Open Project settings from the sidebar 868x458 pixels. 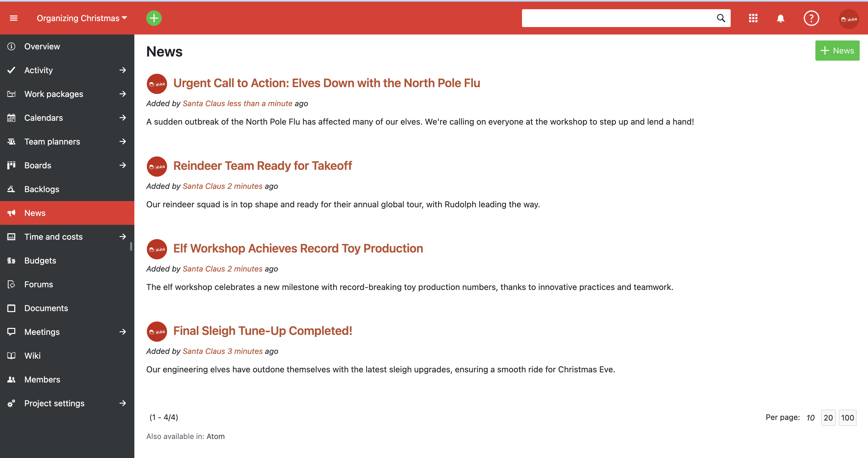[x=54, y=403]
